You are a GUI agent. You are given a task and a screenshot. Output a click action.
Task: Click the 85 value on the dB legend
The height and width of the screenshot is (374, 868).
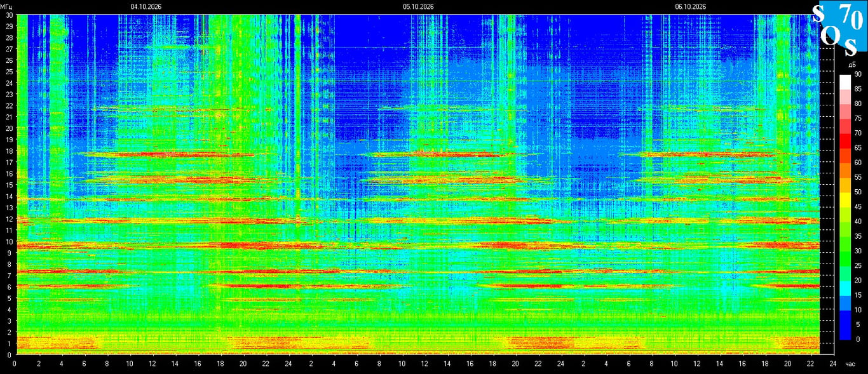(858, 89)
